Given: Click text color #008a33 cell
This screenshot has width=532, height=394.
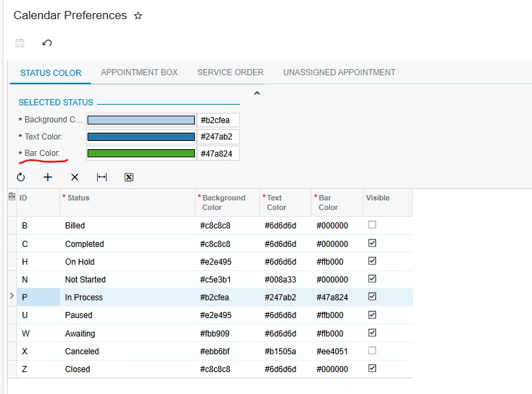Looking at the screenshot, I should tap(285, 279).
